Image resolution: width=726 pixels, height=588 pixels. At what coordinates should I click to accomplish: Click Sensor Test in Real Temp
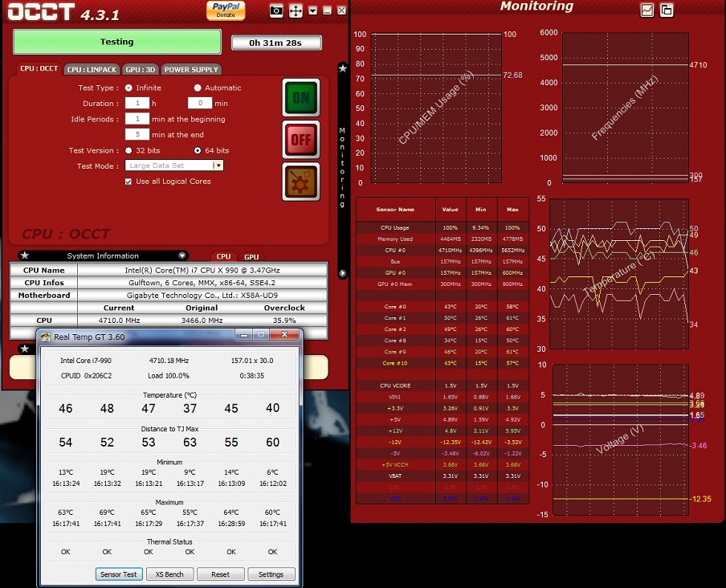pos(119,574)
